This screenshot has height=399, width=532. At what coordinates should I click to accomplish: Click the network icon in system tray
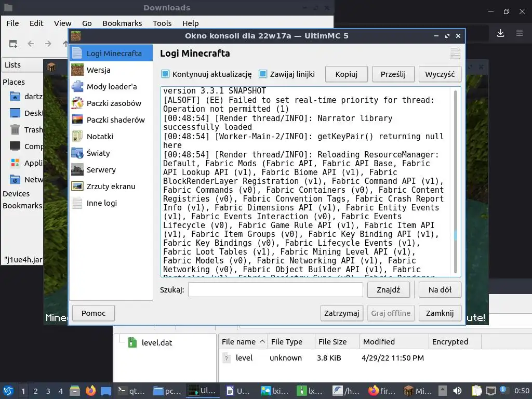[490, 391]
